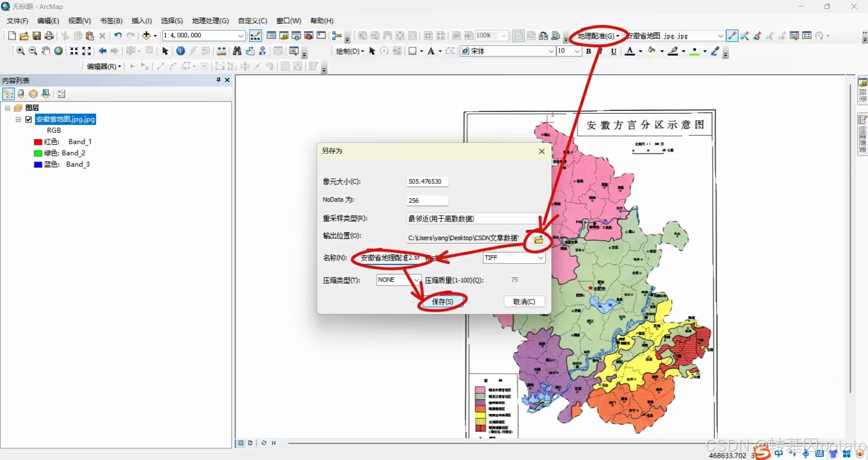Open a map document via folder icon

pos(24,36)
